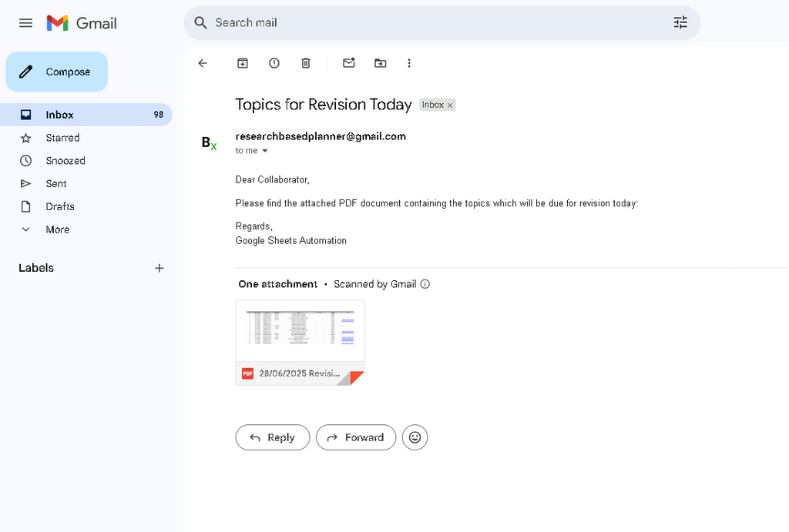
Task: Click the 'Labels' heading
Action: click(x=36, y=268)
